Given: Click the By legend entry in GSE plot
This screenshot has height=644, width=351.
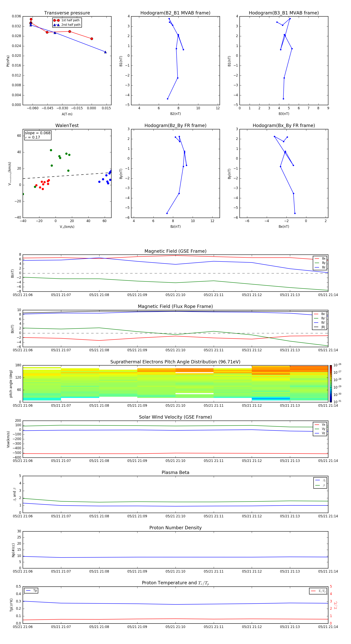Looking at the screenshot, I should tap(320, 263).
